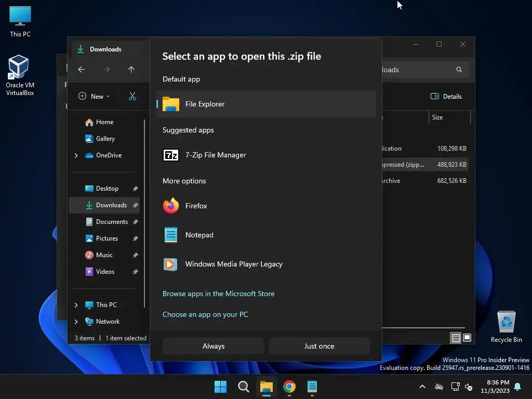Expand the OneDrive tree node
Screen dimensions: 532x399
[76, 155]
